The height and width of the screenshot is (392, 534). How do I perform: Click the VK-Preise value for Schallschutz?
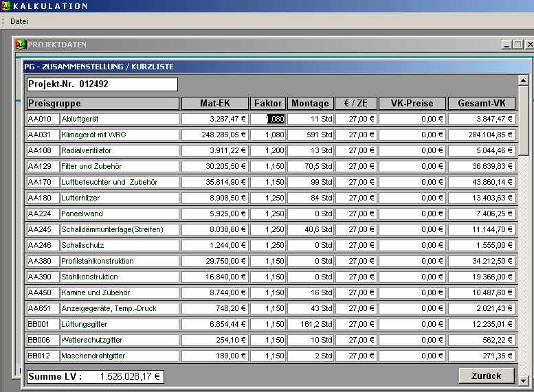point(412,245)
